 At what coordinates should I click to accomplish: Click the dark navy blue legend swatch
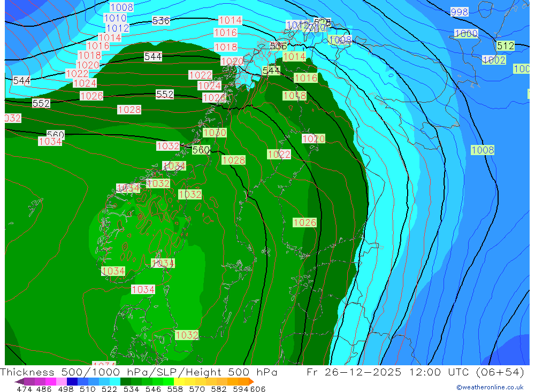pyautogui.click(x=72, y=381)
